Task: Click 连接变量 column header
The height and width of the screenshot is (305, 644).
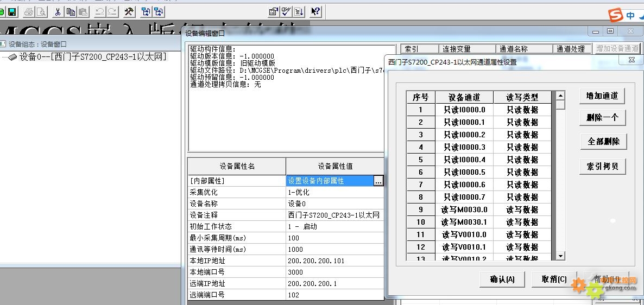Action: tap(468, 49)
